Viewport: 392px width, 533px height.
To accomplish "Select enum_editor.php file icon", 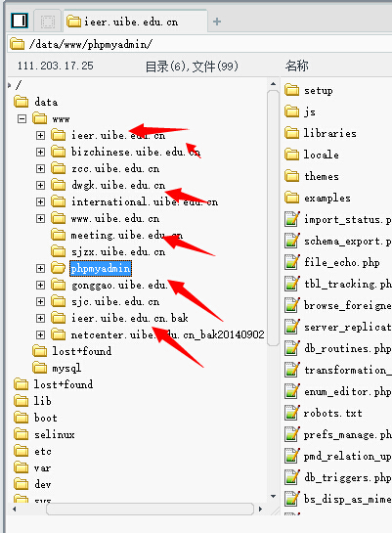I will point(292,391).
